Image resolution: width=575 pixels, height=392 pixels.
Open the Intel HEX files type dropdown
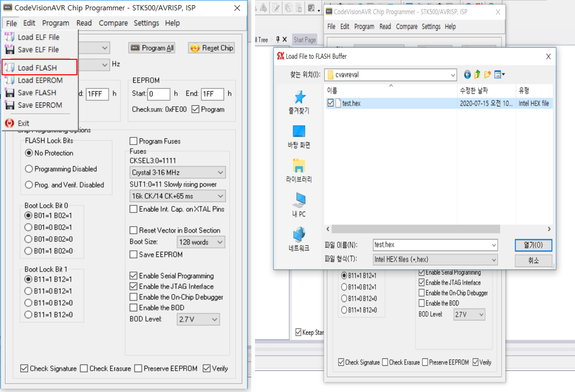[x=435, y=259]
